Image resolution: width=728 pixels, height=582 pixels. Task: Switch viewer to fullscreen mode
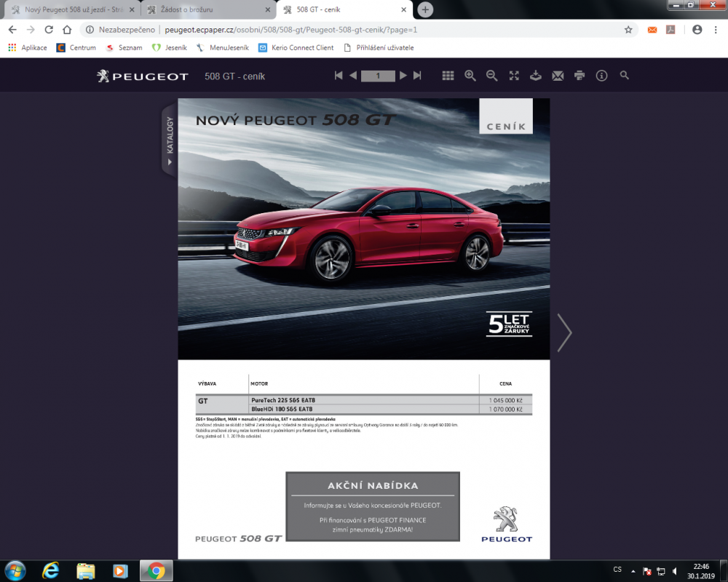(514, 76)
